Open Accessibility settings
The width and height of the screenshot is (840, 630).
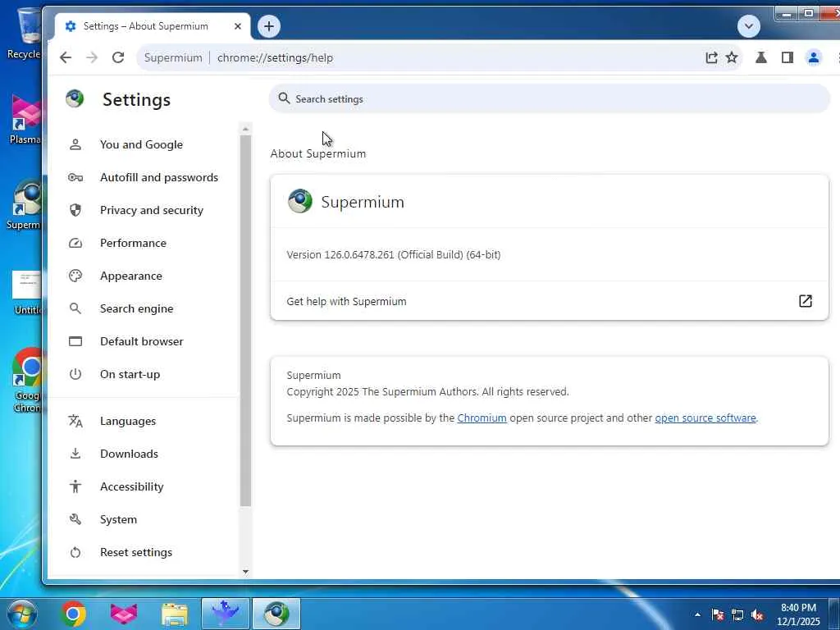pos(131,486)
